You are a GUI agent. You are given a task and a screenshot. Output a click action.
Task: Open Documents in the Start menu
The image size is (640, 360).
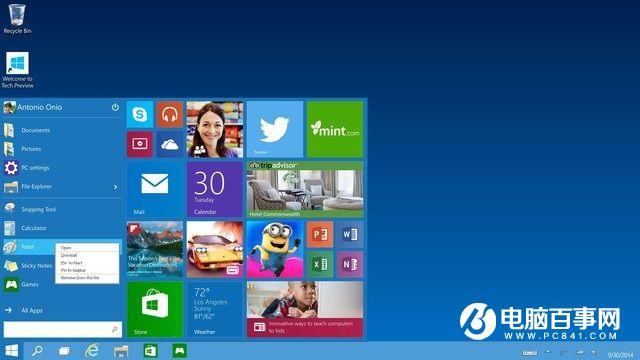click(x=61, y=130)
